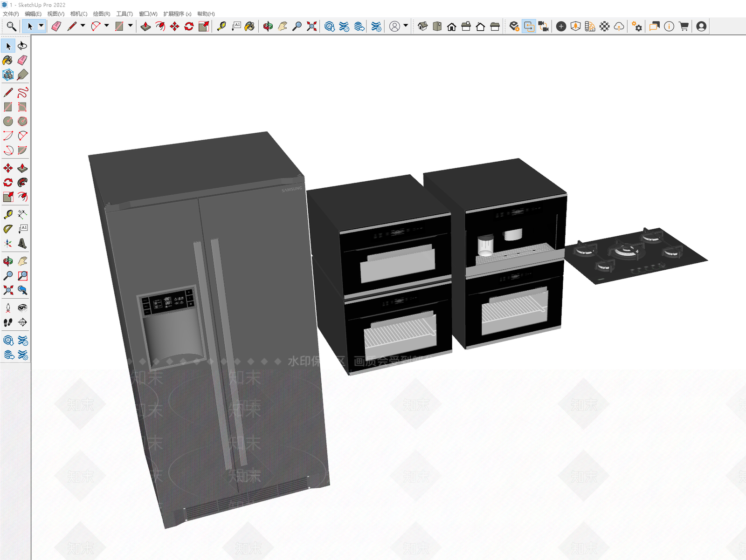Toggle the Look Around eye tool

22,307
